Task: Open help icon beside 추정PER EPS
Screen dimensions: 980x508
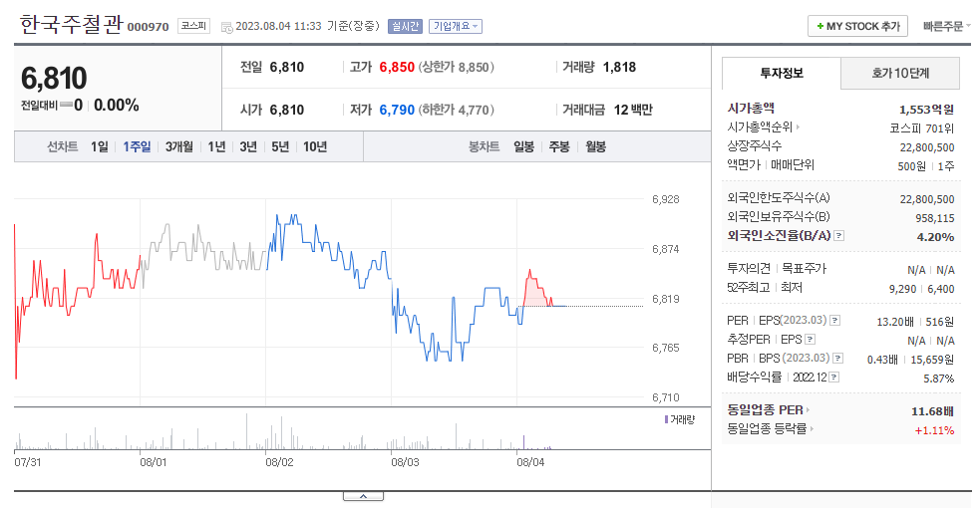Action: click(810, 340)
